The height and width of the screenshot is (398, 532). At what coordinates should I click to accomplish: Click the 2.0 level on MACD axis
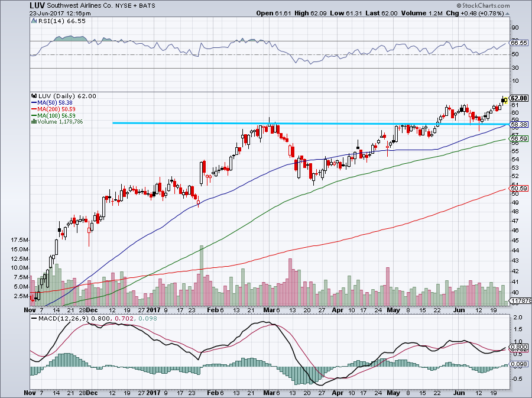(518, 318)
